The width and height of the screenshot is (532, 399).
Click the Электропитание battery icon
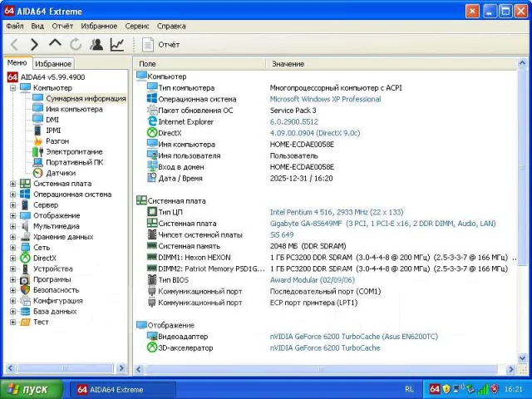(37, 151)
